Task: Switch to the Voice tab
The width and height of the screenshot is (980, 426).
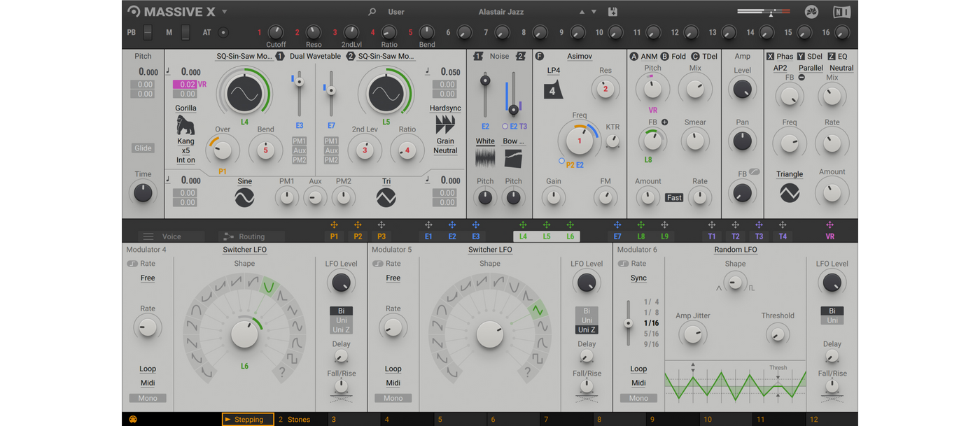Action: [171, 236]
